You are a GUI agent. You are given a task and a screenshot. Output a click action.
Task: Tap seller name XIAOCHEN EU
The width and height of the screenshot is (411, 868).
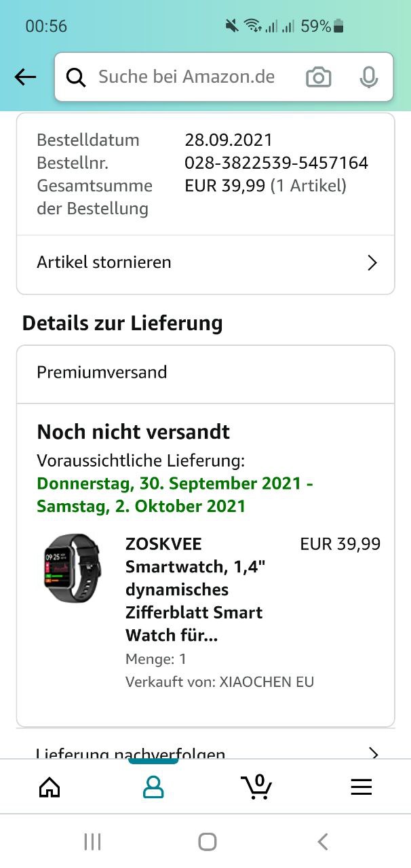coord(267,682)
